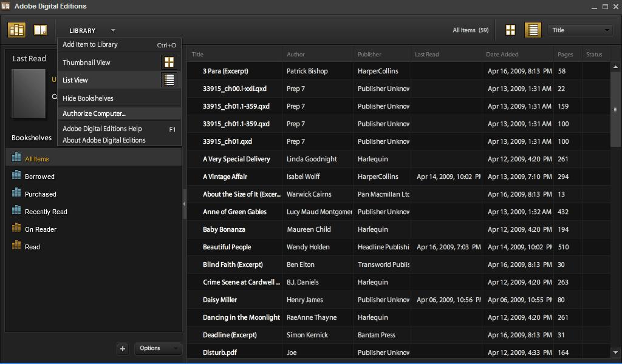The width and height of the screenshot is (622, 364).
Task: Select Hide Bookshelves in Library menu
Action: coord(88,98)
